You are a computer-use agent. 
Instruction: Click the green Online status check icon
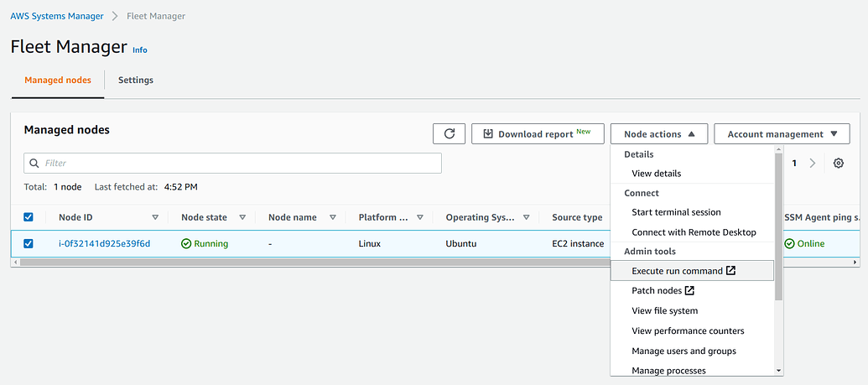[x=790, y=244]
